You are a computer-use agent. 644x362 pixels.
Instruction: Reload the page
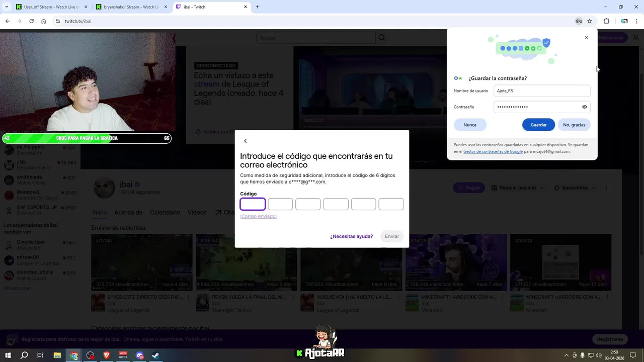[x=31, y=21]
